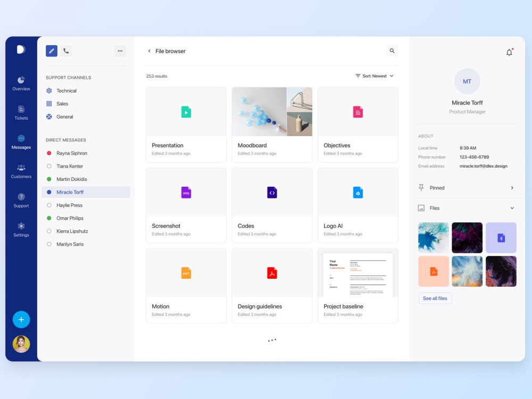Image resolution: width=532 pixels, height=399 pixels.
Task: Open the search icon in the file browser
Action: pyautogui.click(x=392, y=51)
